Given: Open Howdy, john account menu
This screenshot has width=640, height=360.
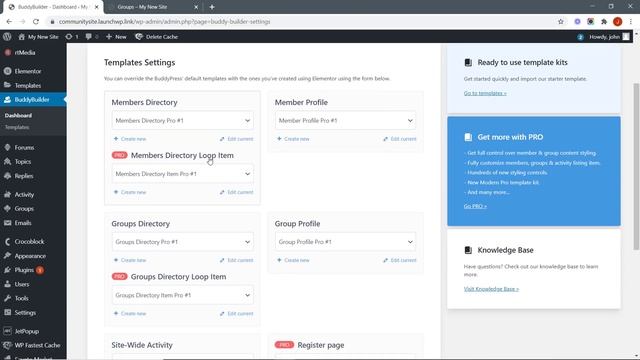Looking at the screenshot, I should click(609, 37).
